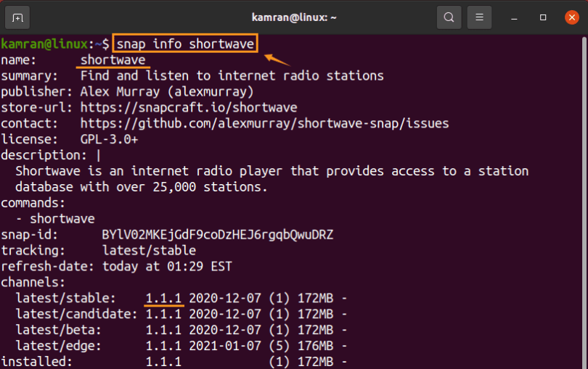Click the window title kamran@linux: ~
This screenshot has width=588, height=369.
(x=294, y=17)
